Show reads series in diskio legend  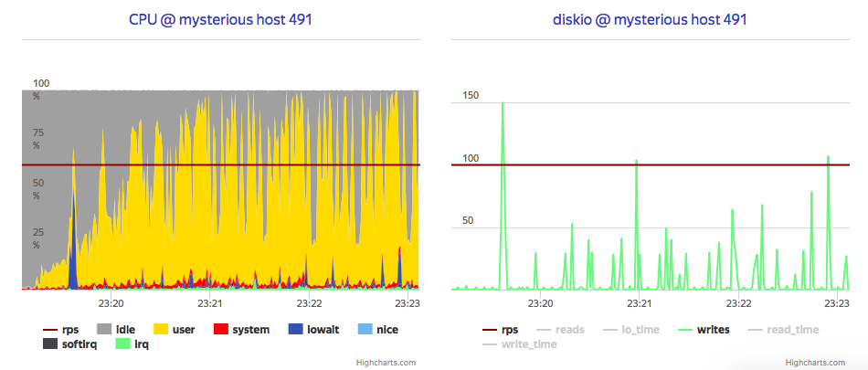(x=561, y=330)
